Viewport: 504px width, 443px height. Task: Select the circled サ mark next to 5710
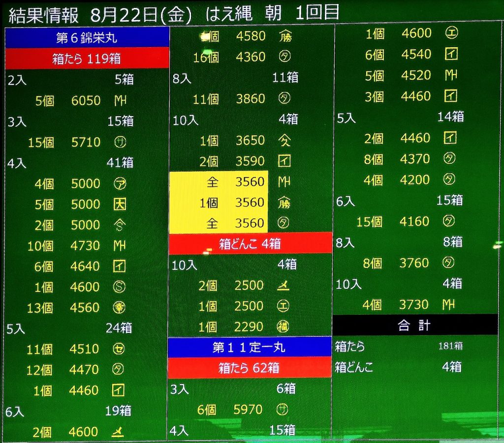coord(120,142)
